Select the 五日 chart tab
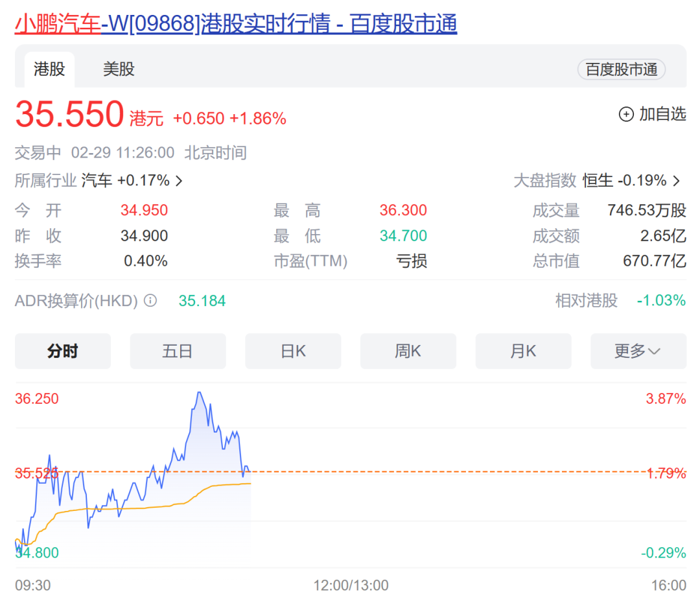 (x=178, y=351)
